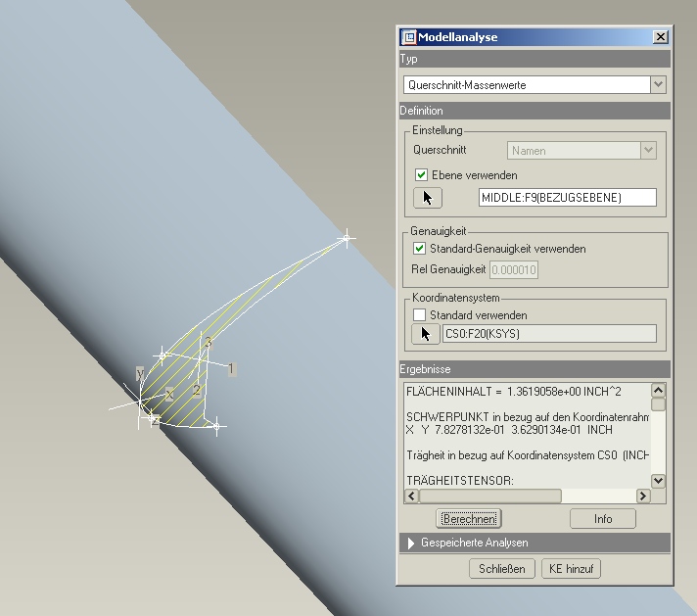Click the TRÄGHEITSTENSOR result line
The height and width of the screenshot is (616, 697).
(x=460, y=481)
